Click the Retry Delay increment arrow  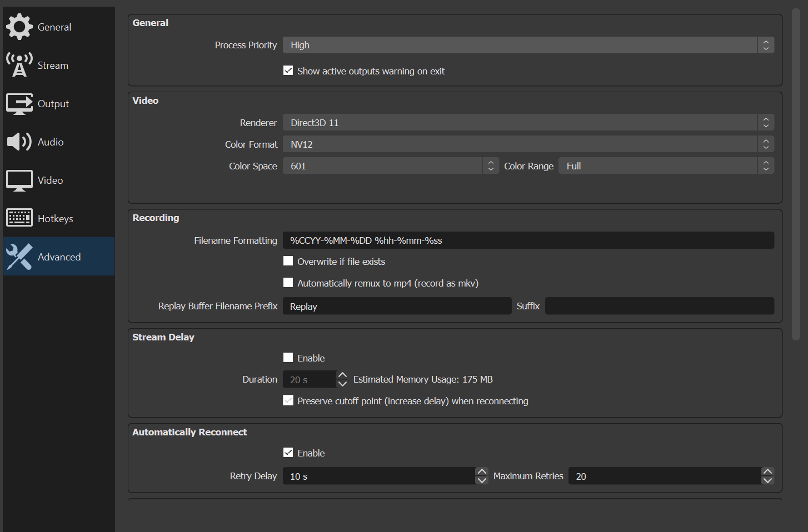click(482, 471)
